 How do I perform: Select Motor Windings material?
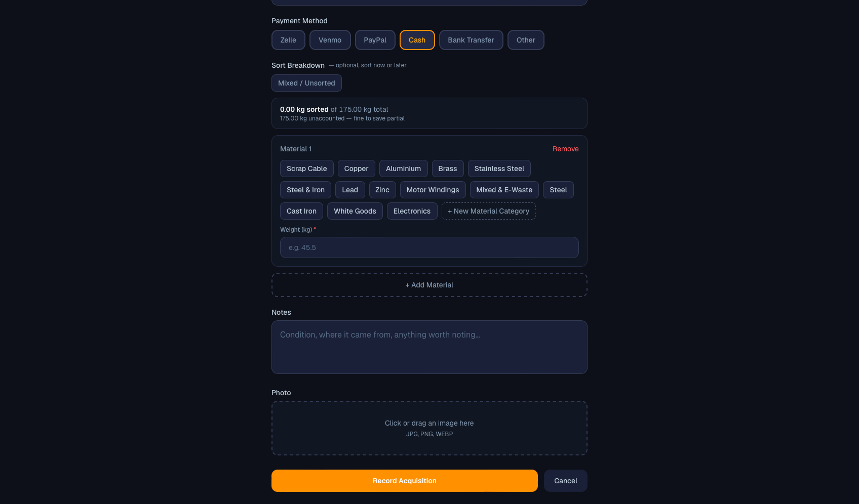click(433, 190)
